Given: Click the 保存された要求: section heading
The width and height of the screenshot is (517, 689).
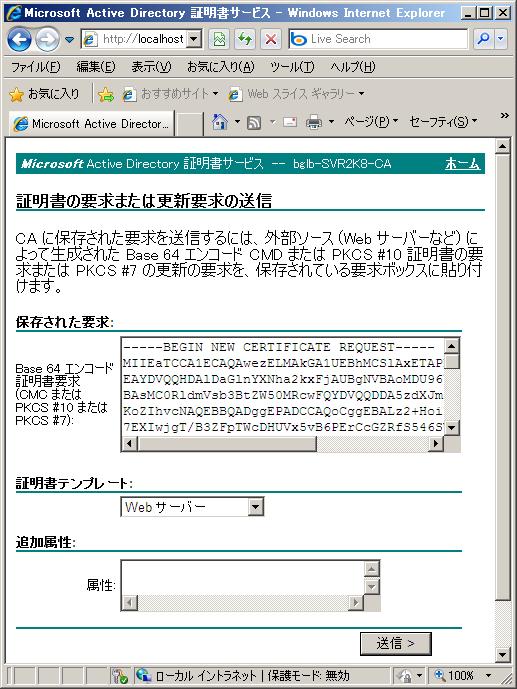Looking at the screenshot, I should click(65, 323).
